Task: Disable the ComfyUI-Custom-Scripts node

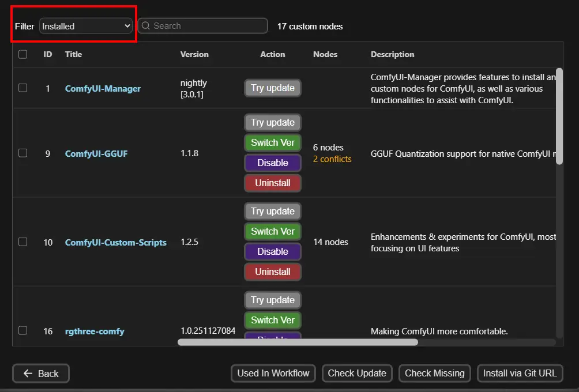Action: [272, 251]
